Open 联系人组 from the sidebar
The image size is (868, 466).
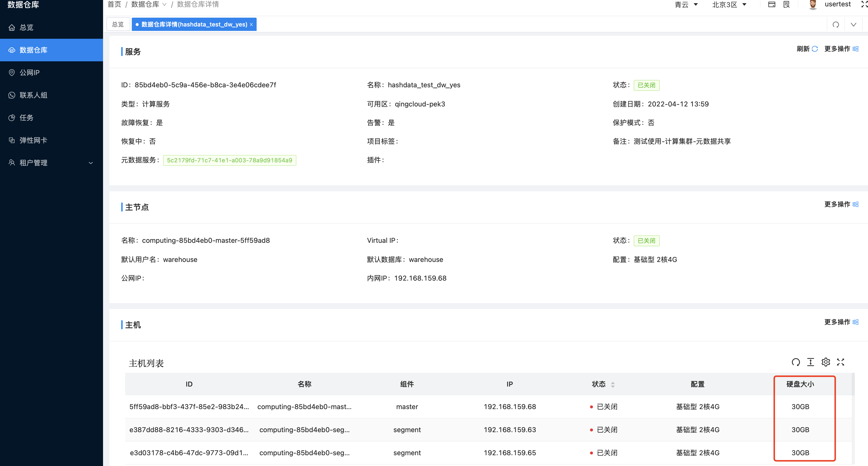click(33, 95)
